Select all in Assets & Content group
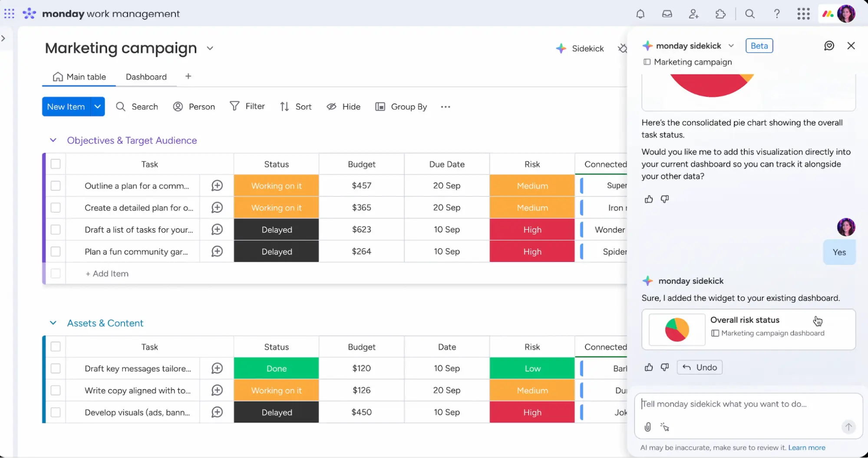Screen dimensions: 868x458 click(x=56, y=347)
